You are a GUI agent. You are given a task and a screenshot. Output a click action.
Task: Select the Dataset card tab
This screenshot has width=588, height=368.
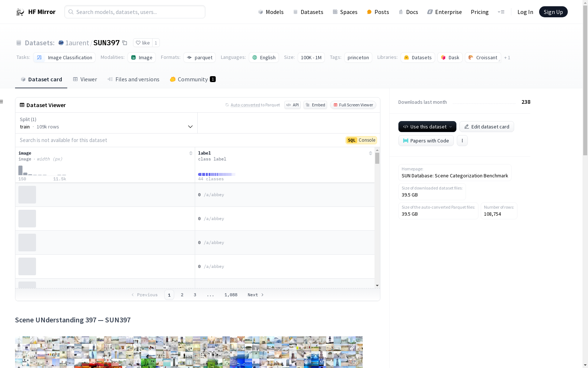pos(41,79)
